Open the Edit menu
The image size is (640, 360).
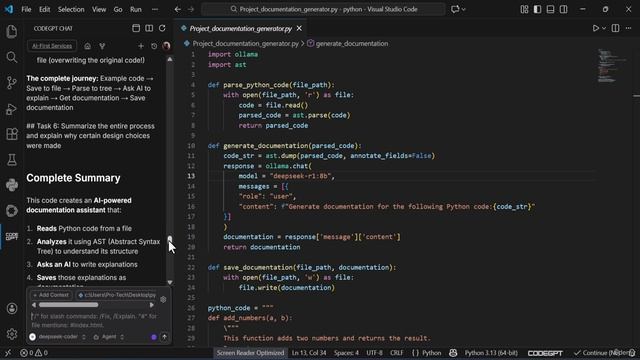[44, 9]
